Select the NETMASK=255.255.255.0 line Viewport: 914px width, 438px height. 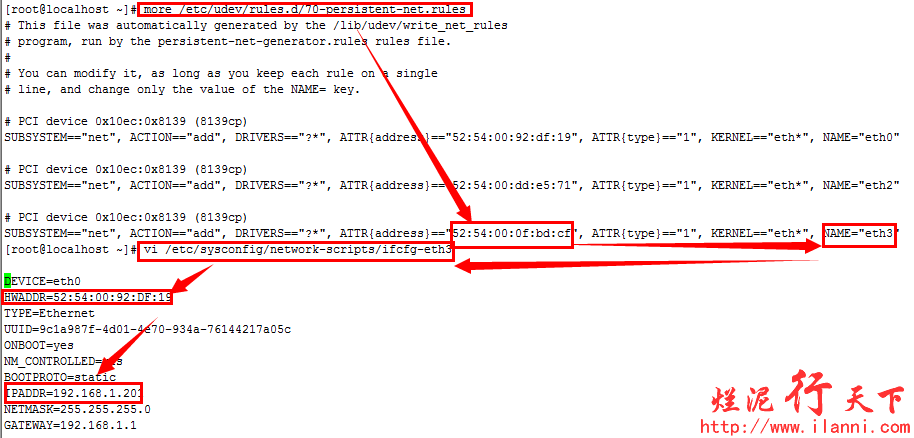(x=77, y=409)
